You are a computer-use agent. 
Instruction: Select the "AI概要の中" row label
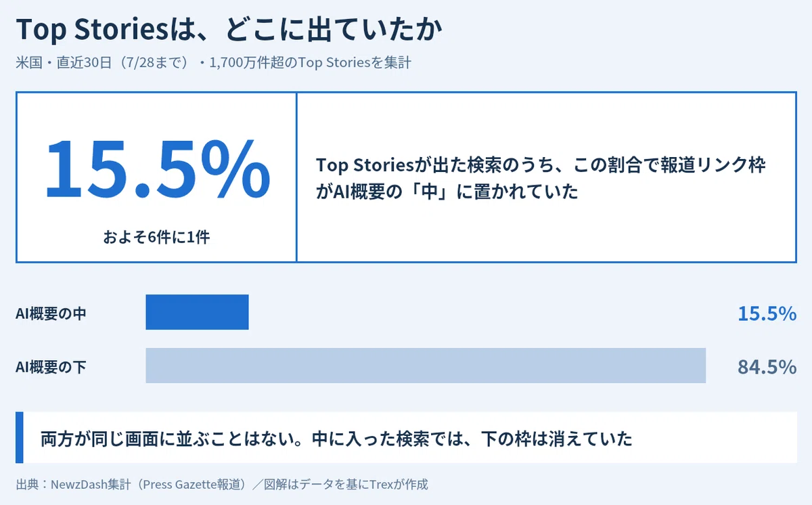point(51,313)
